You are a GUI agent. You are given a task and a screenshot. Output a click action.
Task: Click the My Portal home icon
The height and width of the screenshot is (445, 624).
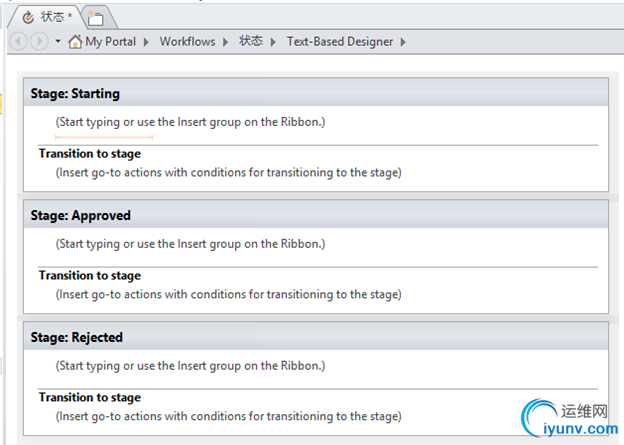(75, 41)
